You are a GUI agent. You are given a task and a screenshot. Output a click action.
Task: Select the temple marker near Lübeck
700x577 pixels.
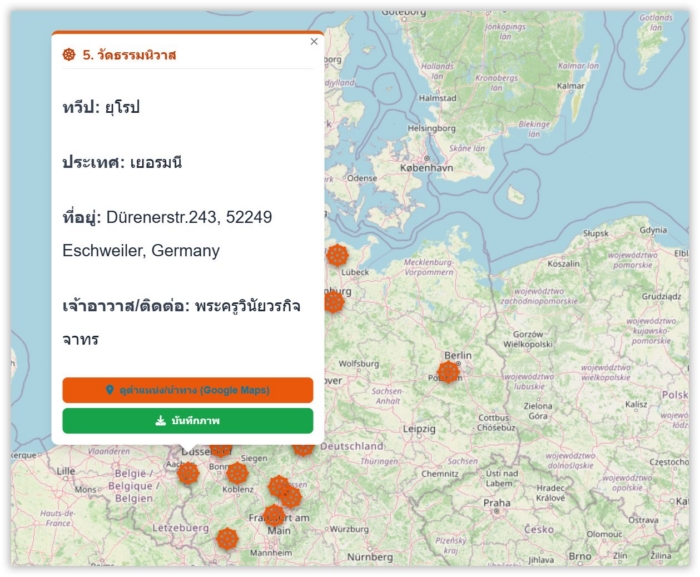click(338, 255)
